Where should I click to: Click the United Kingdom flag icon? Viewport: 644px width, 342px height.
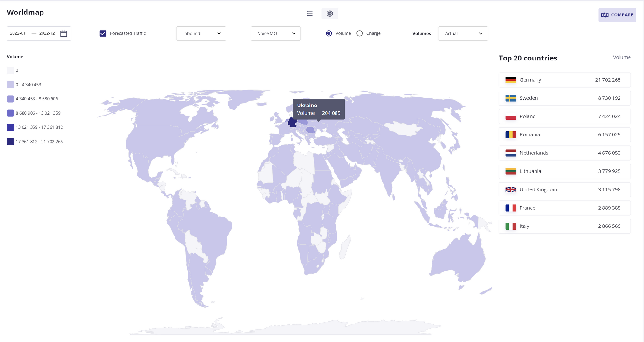(511, 190)
